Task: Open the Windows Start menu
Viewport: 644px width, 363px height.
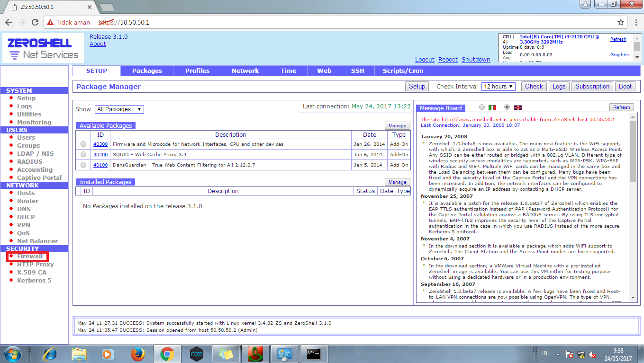Action: (12, 354)
